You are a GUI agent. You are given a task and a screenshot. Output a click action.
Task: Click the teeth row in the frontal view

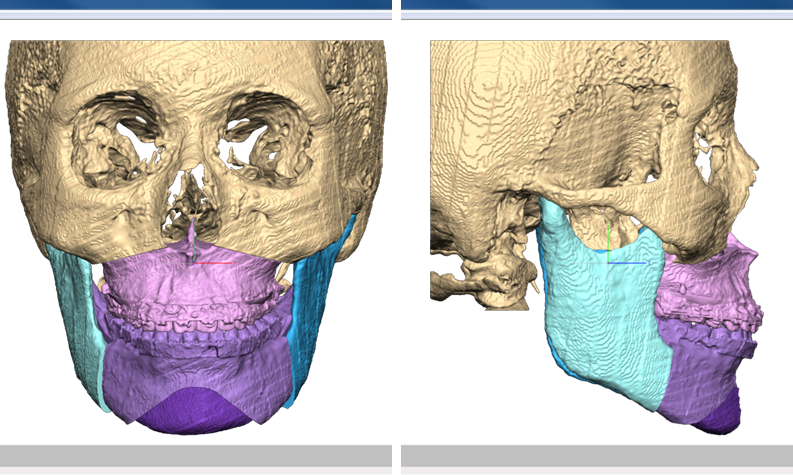(190, 320)
